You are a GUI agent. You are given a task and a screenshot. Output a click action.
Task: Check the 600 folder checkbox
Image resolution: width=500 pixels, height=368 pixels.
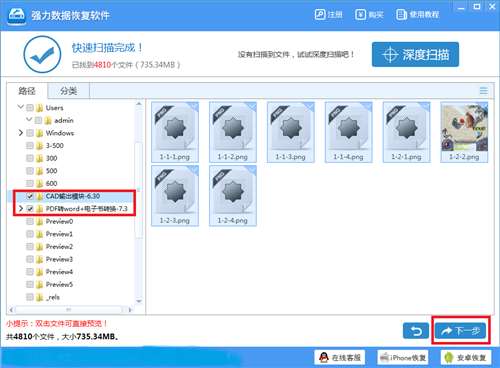pos(30,184)
